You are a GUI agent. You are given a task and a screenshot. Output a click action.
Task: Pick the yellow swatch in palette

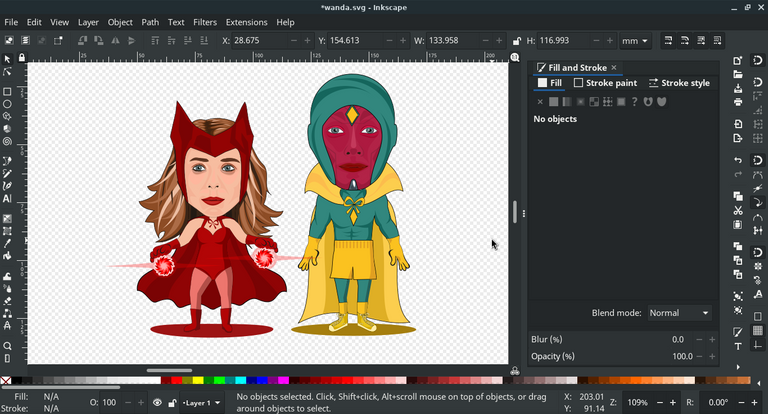198,380
